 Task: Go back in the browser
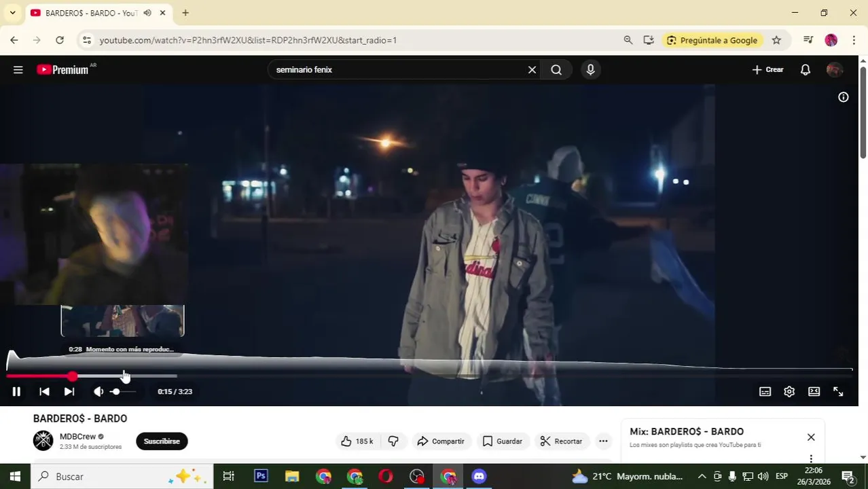[14, 40]
